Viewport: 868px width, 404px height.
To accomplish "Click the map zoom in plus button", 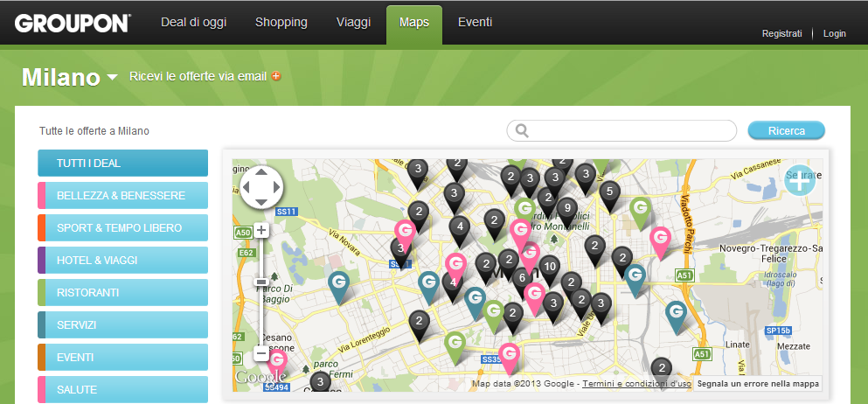I will click(261, 230).
